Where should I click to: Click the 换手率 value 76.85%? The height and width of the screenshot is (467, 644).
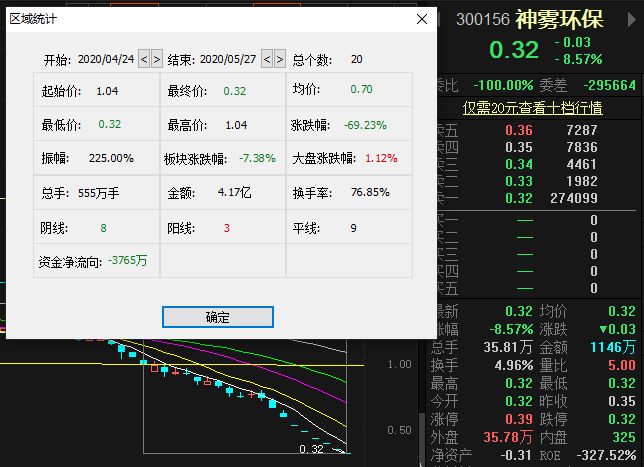tap(370, 192)
